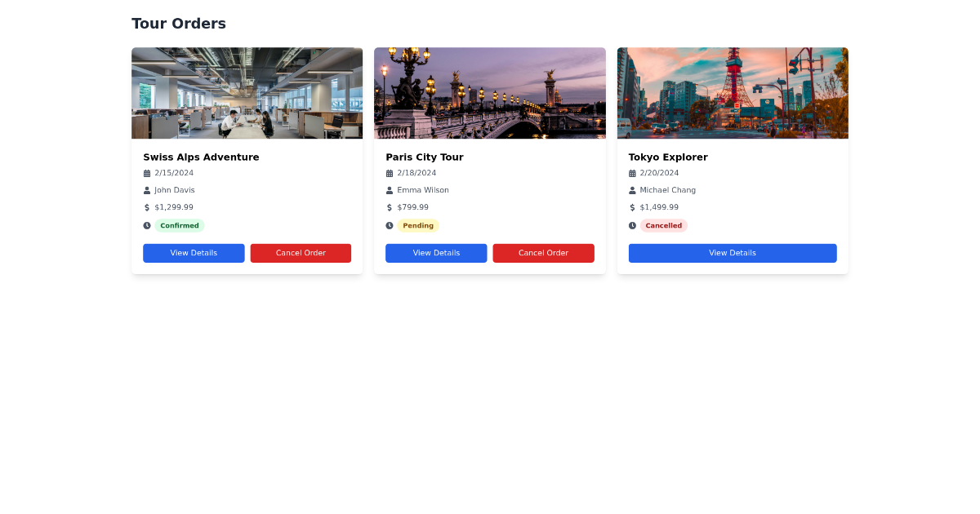Image resolution: width=980 pixels, height=514 pixels.
Task: Click the dollar icon beside $1,299.99
Action: [x=147, y=206]
